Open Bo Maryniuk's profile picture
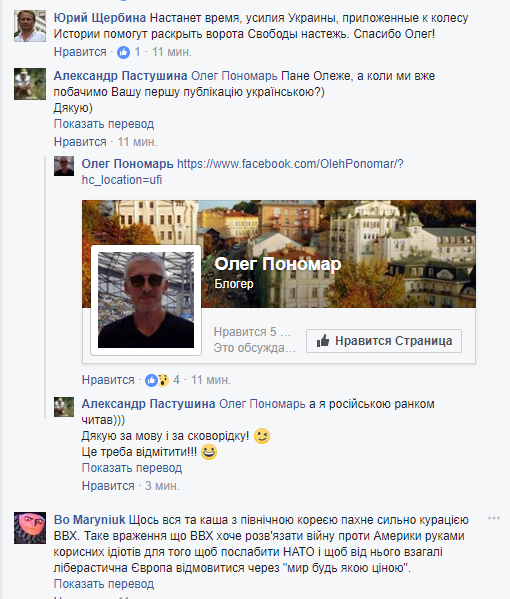Viewport: 510px width, 599px height. click(x=30, y=528)
